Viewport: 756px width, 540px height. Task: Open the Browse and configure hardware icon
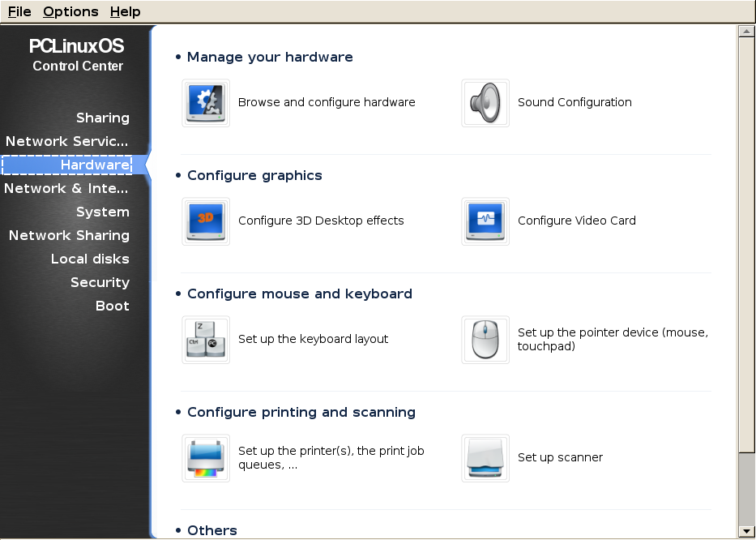206,103
